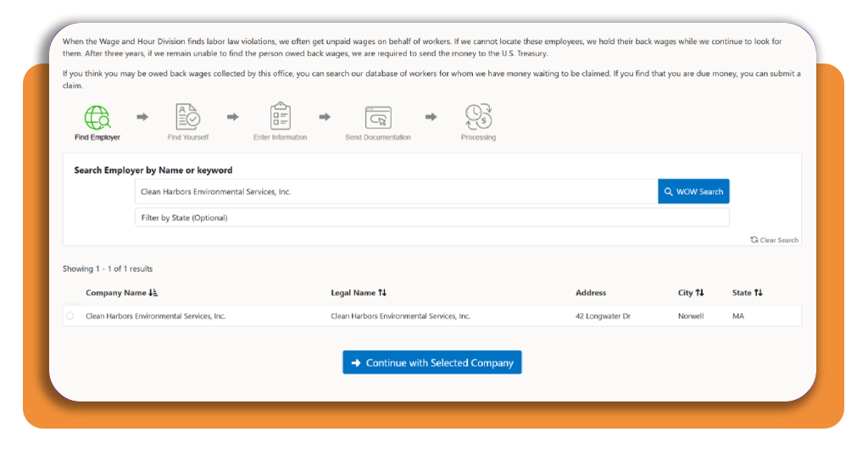Click arrow icon in Continue button
This screenshot has height=454, width=868.
point(356,363)
